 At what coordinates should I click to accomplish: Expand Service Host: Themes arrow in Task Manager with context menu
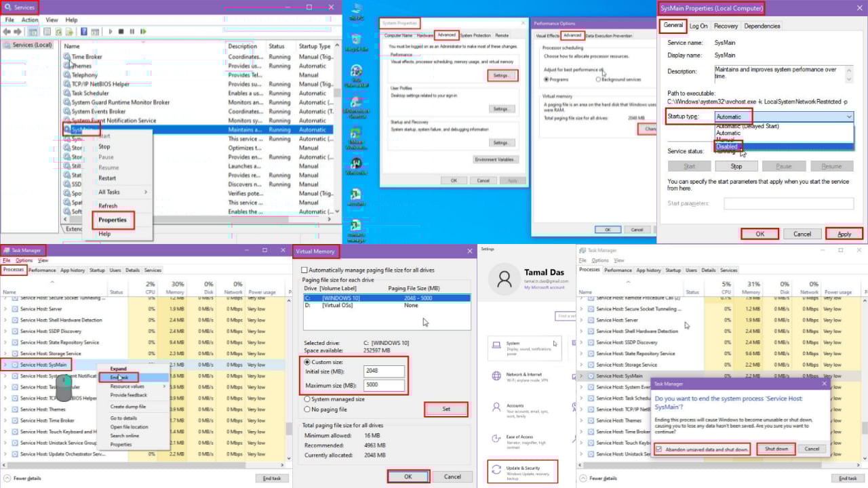pyautogui.click(x=6, y=409)
